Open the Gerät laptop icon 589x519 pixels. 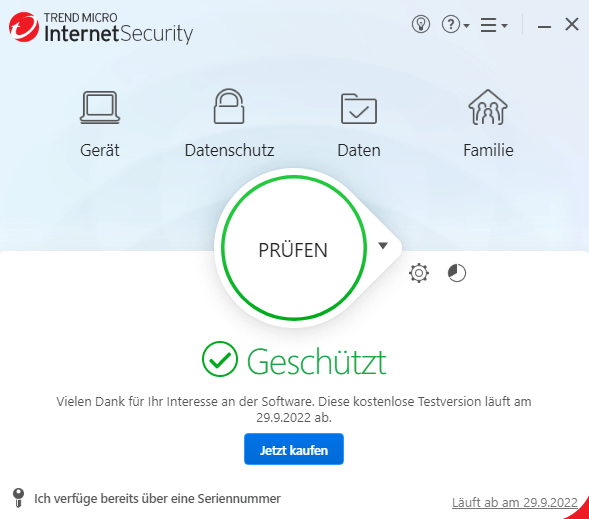tap(100, 107)
